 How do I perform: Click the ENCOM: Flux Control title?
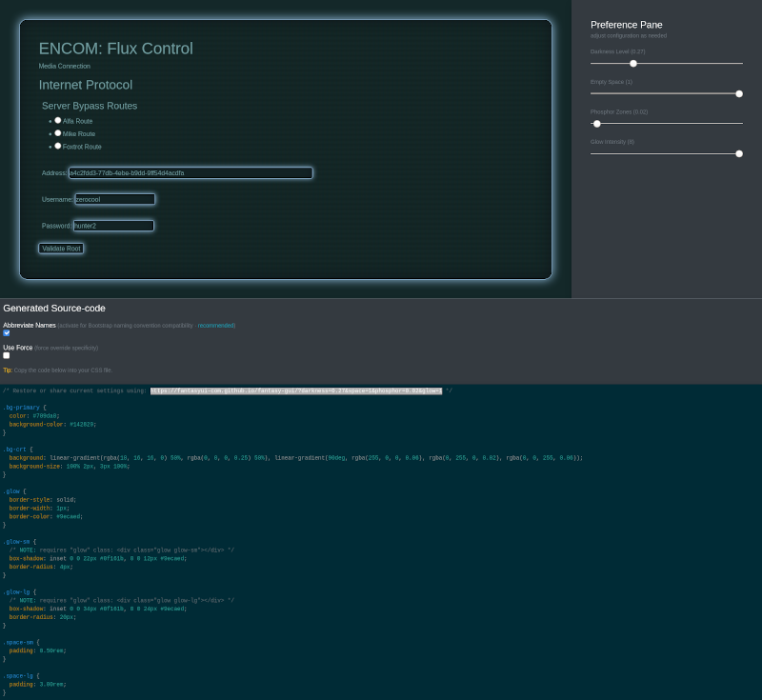point(115,49)
